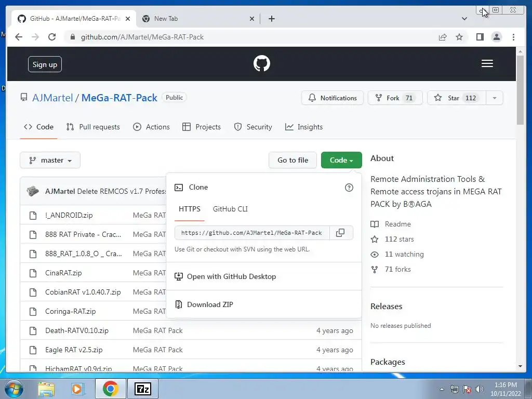Close the GitHub MeGa-RAT-Pack tab
Image resolution: width=532 pixels, height=399 pixels.
(128, 19)
